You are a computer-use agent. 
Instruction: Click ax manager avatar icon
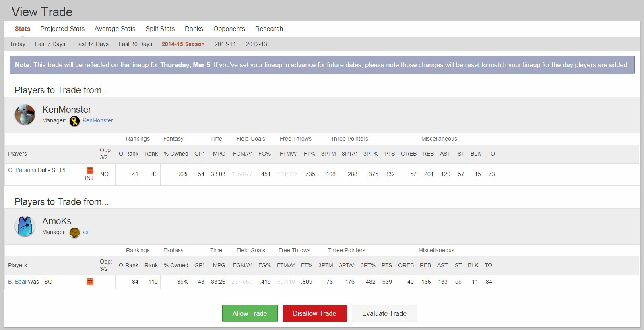tap(74, 232)
